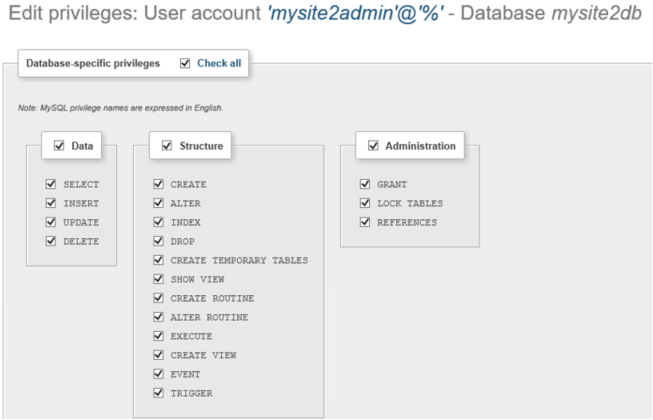
Task: Uncheck the UPDATE privilege
Action: [49, 222]
